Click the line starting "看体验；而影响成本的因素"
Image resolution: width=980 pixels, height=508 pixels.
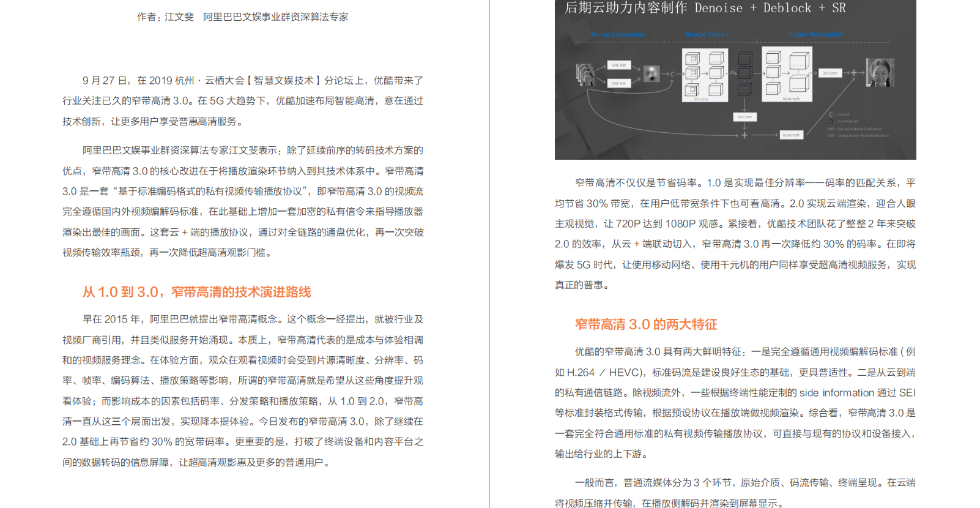pos(243,402)
